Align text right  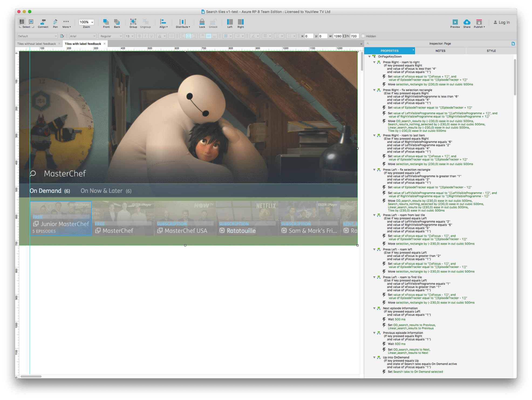click(x=195, y=36)
